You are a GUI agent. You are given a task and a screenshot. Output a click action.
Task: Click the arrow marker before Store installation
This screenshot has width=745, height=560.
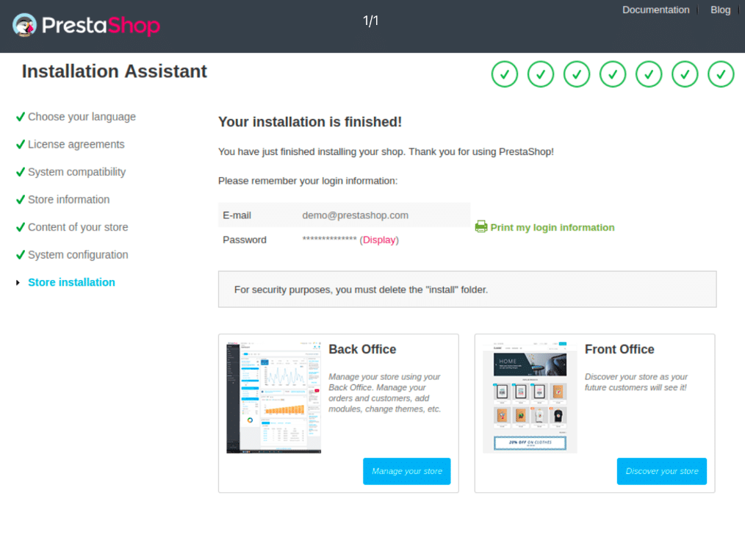point(18,283)
